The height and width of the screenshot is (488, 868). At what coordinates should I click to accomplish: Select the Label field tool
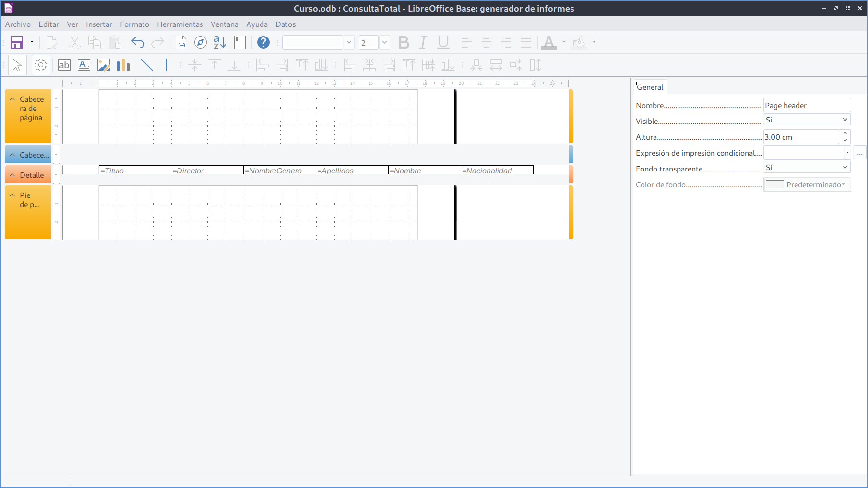(x=64, y=65)
